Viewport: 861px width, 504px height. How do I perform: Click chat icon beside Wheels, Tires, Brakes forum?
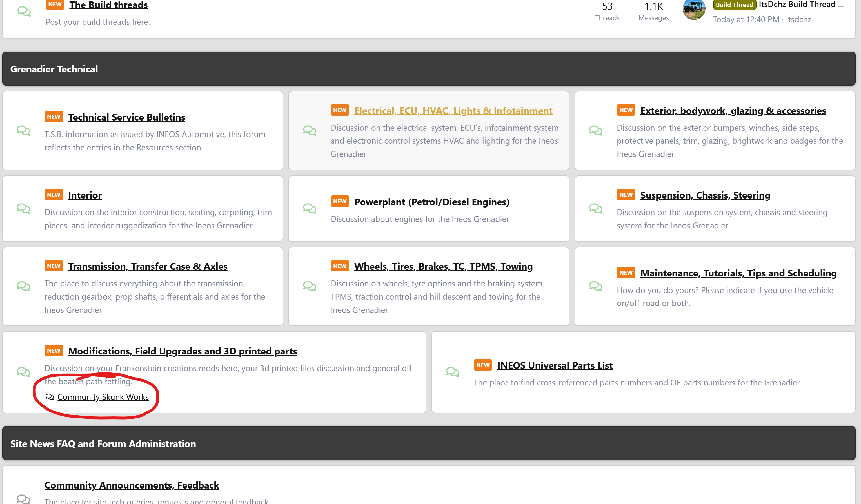[x=310, y=286]
